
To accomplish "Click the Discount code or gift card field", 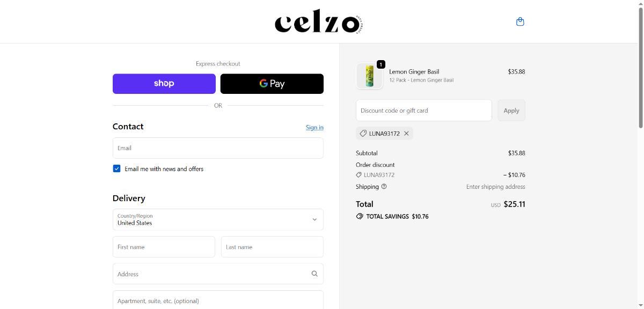I will pos(423,111).
